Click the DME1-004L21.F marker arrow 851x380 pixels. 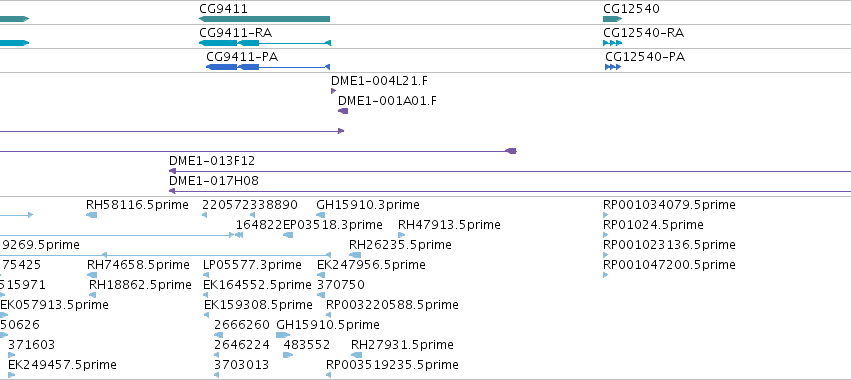(x=333, y=91)
